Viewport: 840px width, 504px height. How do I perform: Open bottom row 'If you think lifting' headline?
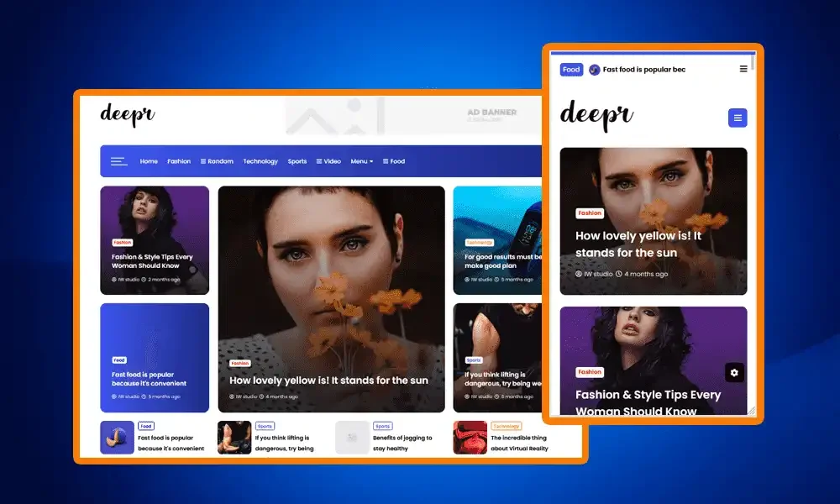pos(284,443)
